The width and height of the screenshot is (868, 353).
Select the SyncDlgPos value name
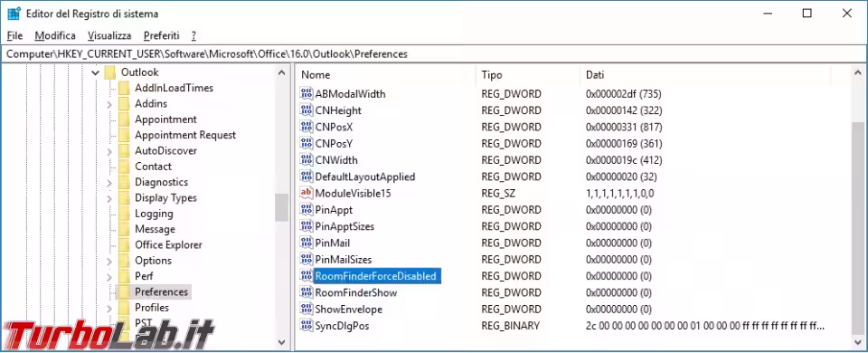[x=342, y=325]
